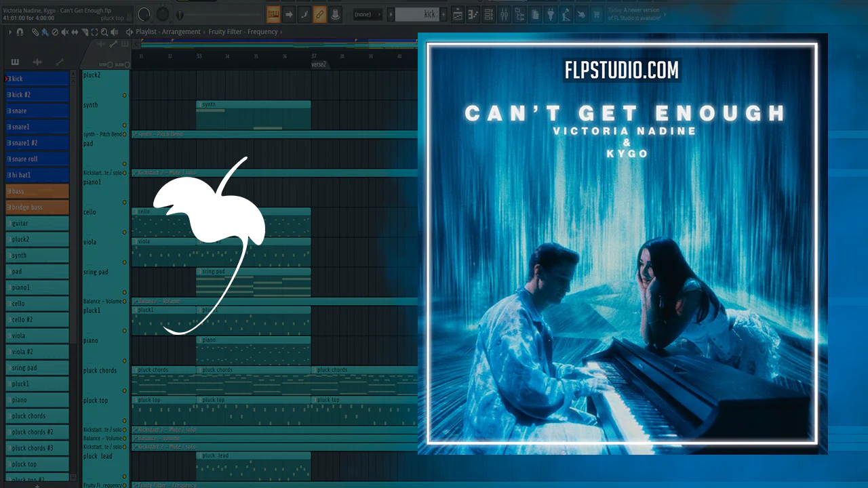The height and width of the screenshot is (488, 868).
Task: Open the Playlist view button
Action: [x=458, y=14]
